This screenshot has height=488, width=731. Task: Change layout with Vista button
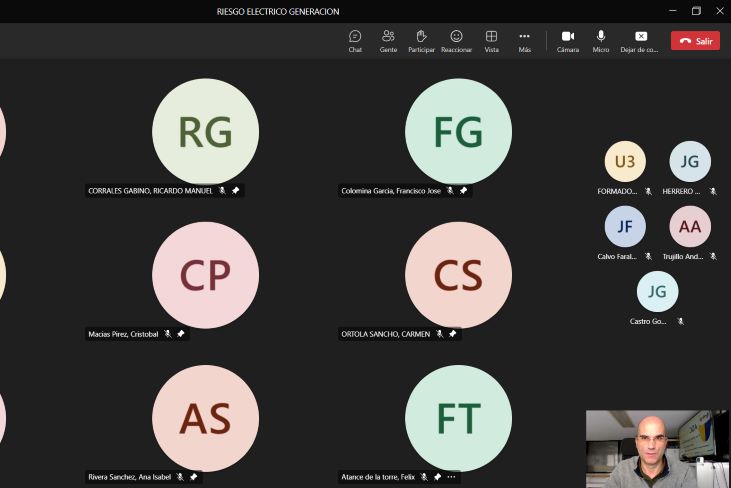[491, 41]
